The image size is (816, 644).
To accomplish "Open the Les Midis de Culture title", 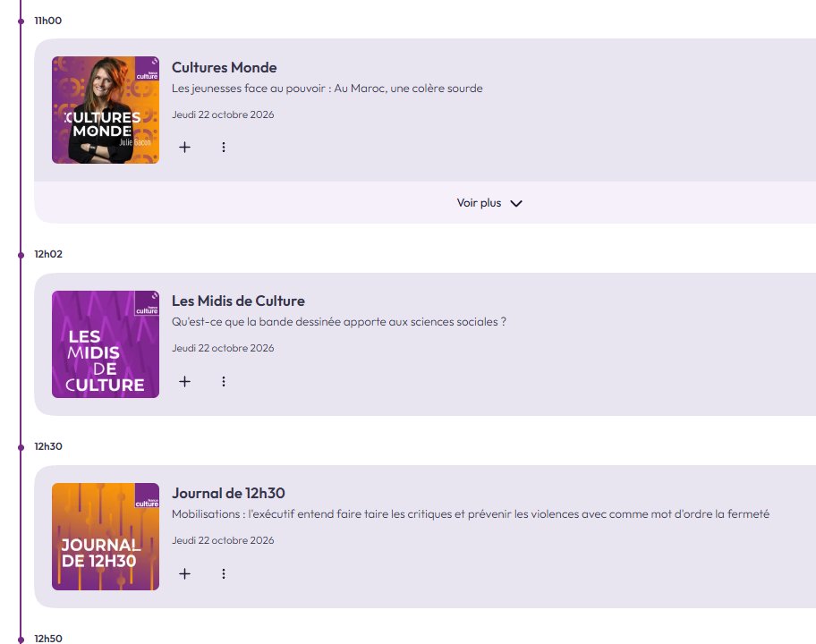I will (238, 301).
